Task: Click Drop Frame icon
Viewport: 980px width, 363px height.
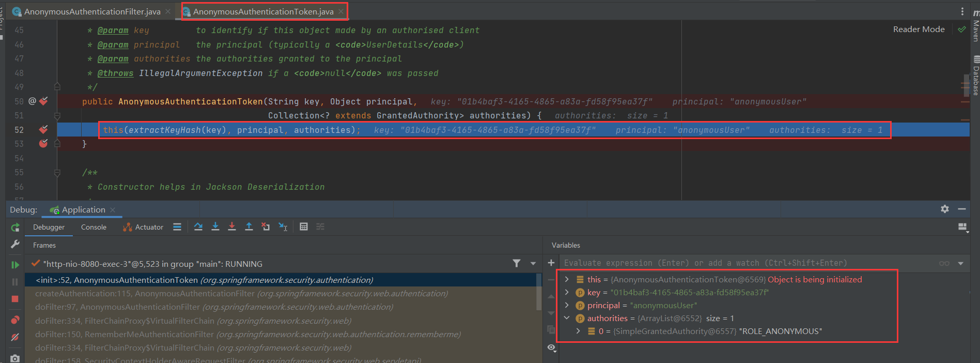Action: (266, 226)
